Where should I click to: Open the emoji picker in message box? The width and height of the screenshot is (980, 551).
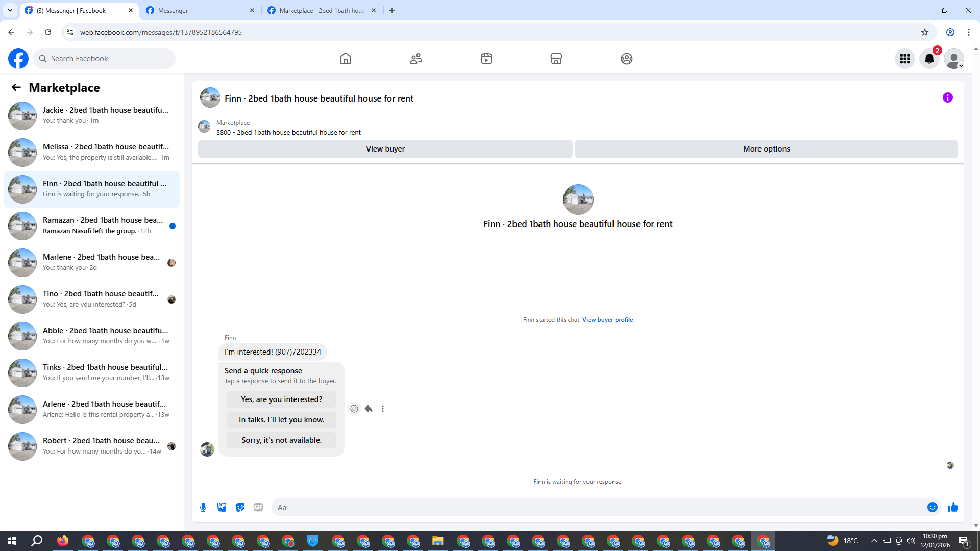tap(932, 507)
